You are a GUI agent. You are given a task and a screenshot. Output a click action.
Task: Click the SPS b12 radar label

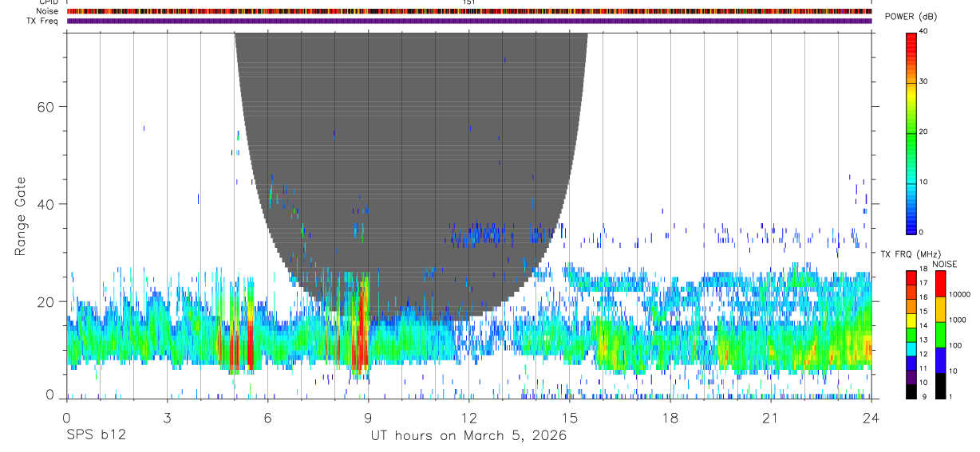pyautogui.click(x=96, y=435)
